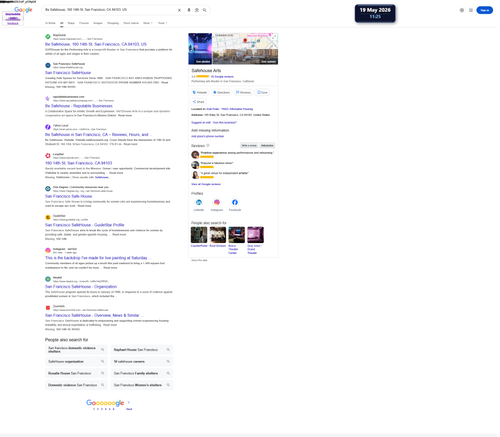Click Add place's phone number link
The width and height of the screenshot is (500, 437).
[x=207, y=136]
